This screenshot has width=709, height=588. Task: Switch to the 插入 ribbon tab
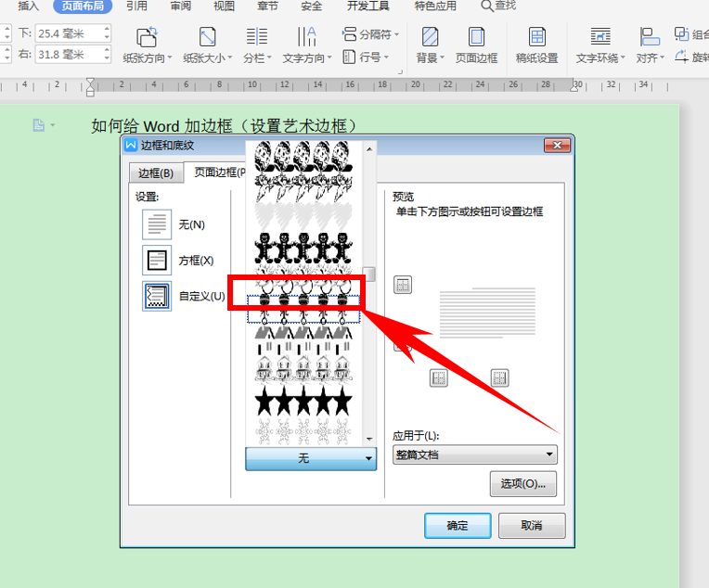28,6
